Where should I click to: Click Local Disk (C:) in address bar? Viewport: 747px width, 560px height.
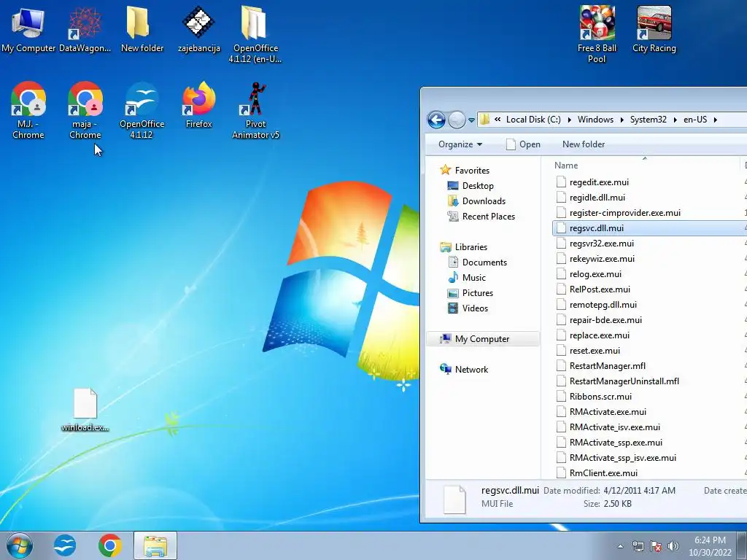533,120
